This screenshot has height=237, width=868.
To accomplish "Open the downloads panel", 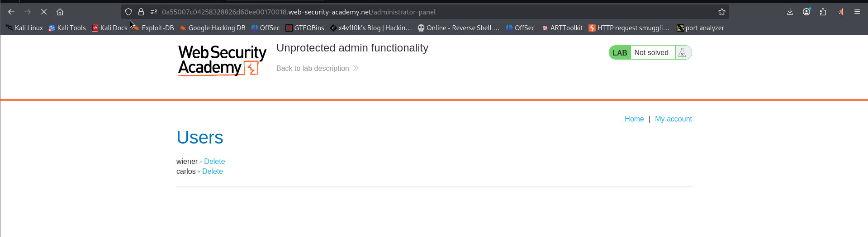I will 790,12.
